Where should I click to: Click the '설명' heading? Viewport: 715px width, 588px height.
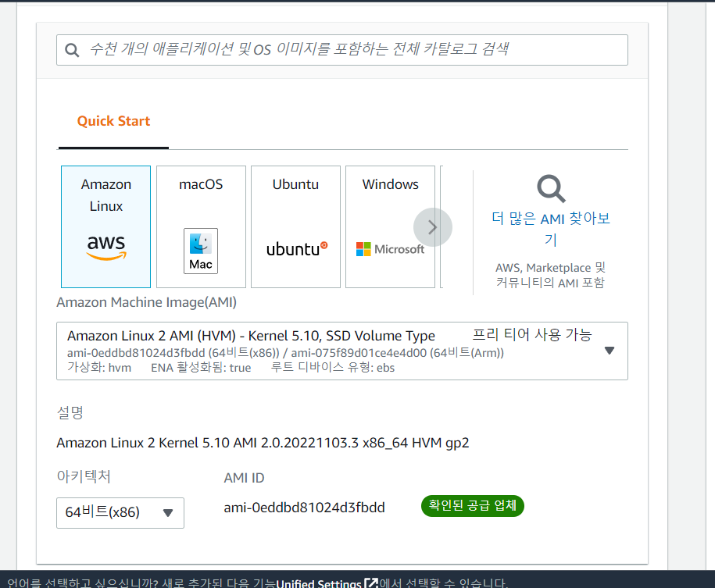pos(70,413)
